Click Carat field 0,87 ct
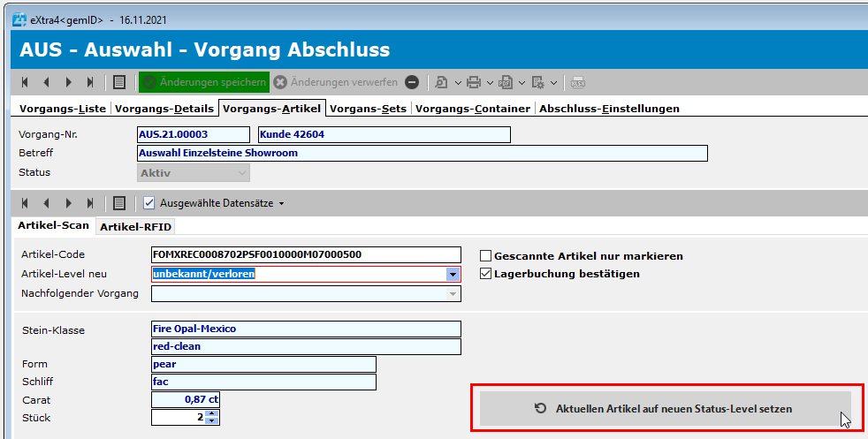This screenshot has width=868, height=439. click(186, 399)
